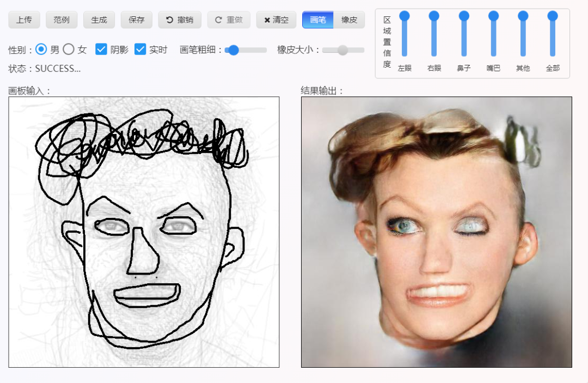Click the 橡皮大小 eraser size slider
The width and height of the screenshot is (588, 383).
click(x=342, y=50)
